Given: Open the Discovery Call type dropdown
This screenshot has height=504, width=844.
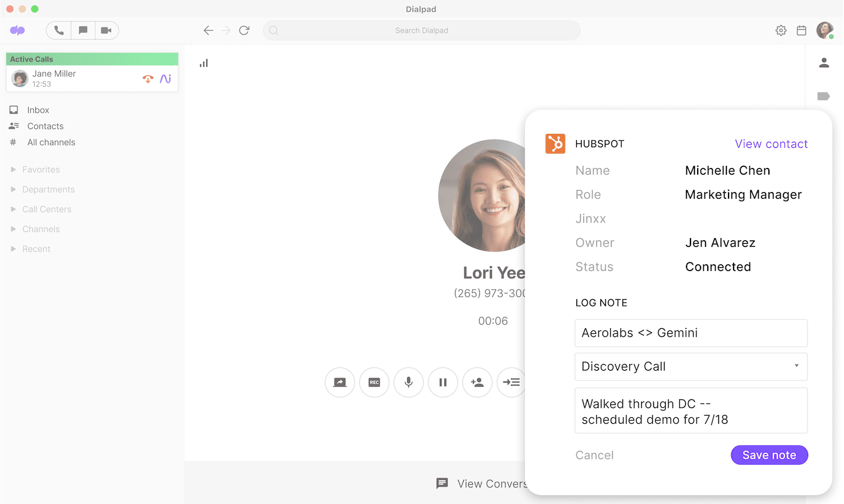Looking at the screenshot, I should [796, 366].
